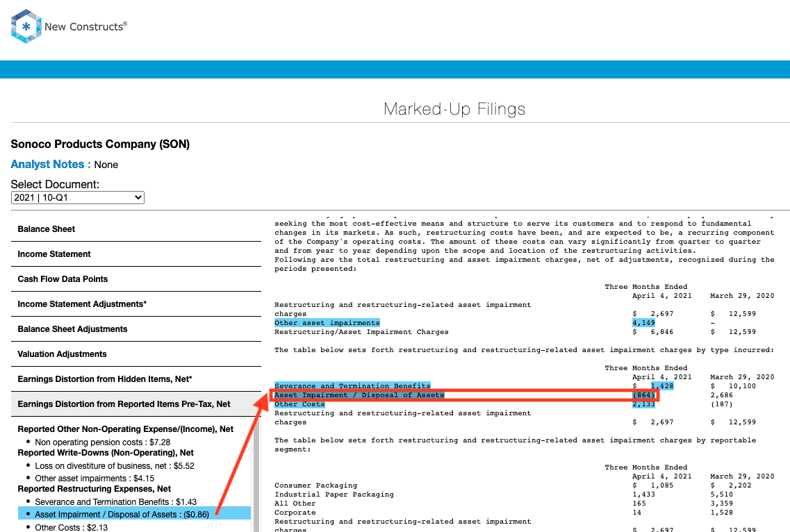The width and height of the screenshot is (790, 532).
Task: Click the 2,686 value for March 29, 2020
Action: pyautogui.click(x=722, y=395)
